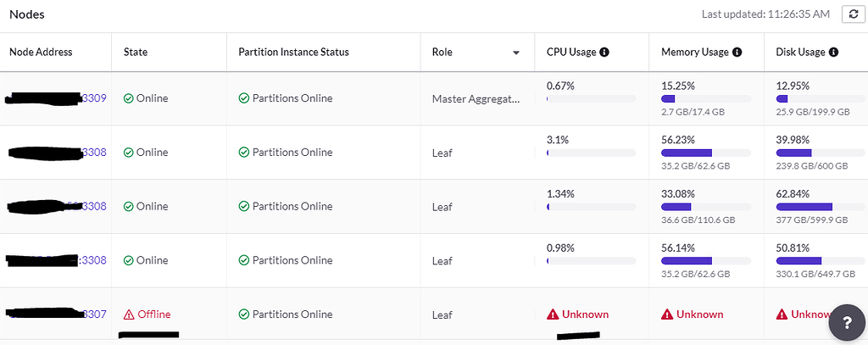The width and height of the screenshot is (868, 345).
Task: Click the Node Address column header
Action: tap(41, 53)
